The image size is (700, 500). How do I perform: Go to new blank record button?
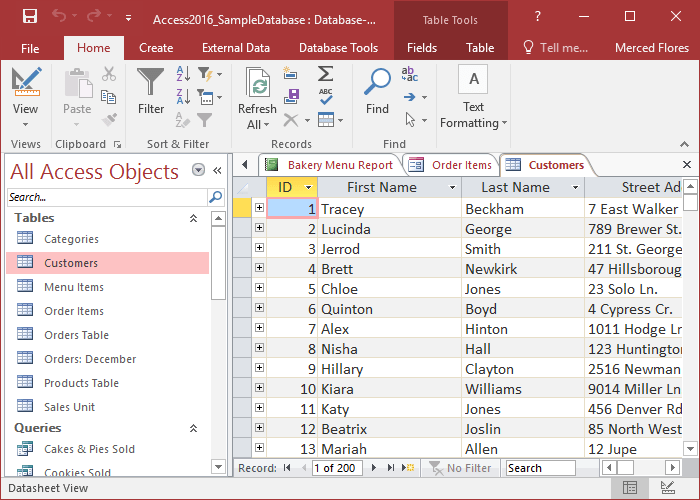(408, 467)
